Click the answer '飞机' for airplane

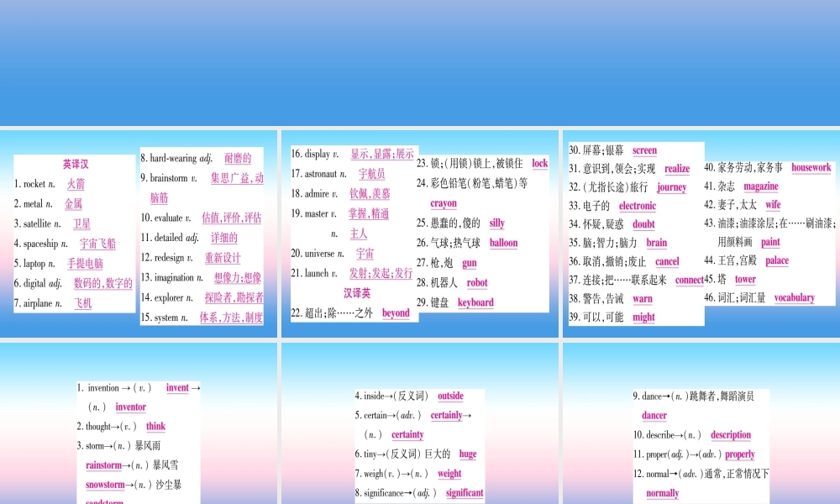point(82,303)
